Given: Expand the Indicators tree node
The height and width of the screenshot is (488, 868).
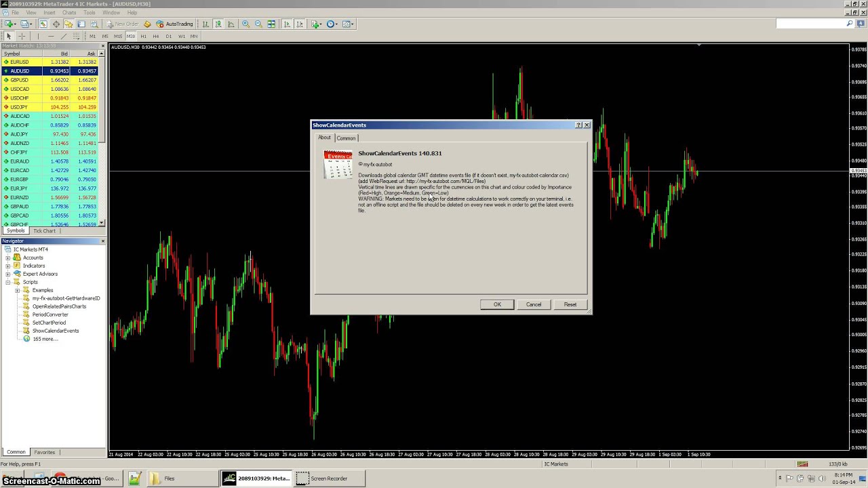Looking at the screenshot, I should pyautogui.click(x=8, y=266).
